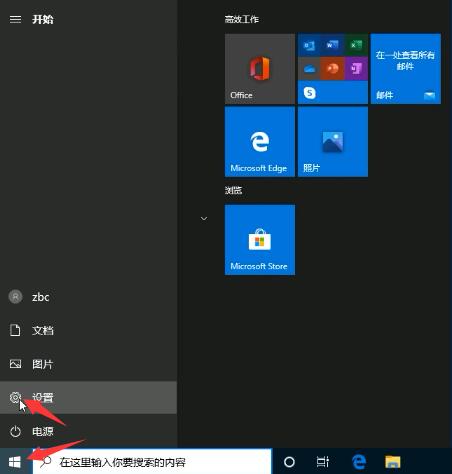Image resolution: width=452 pixels, height=474 pixels.
Task: Click the zbc user avatar icon
Action: pos(15,296)
